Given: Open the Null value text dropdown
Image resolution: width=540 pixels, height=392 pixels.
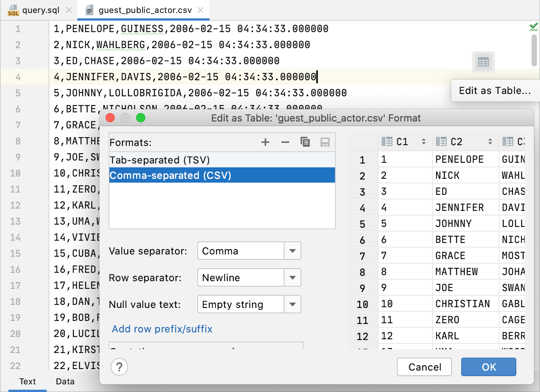Looking at the screenshot, I should point(292,304).
